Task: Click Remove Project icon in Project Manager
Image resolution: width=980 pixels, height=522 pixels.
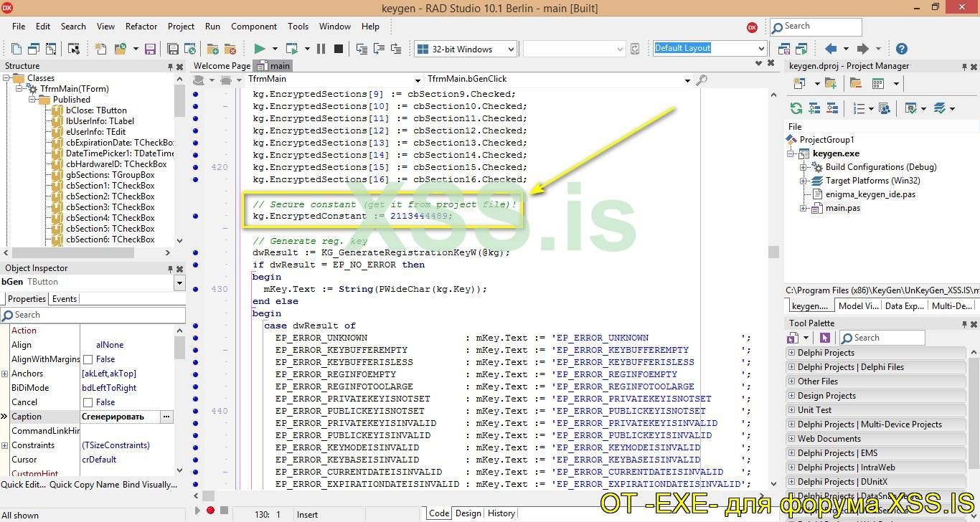Action: (x=855, y=83)
